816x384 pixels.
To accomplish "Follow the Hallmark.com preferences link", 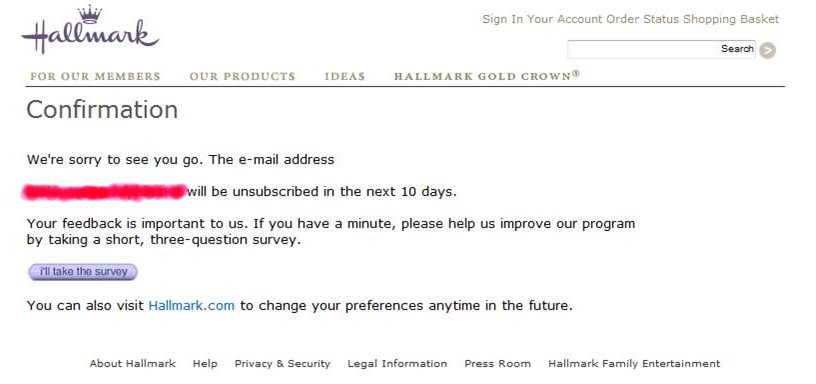I will pyautogui.click(x=192, y=305).
